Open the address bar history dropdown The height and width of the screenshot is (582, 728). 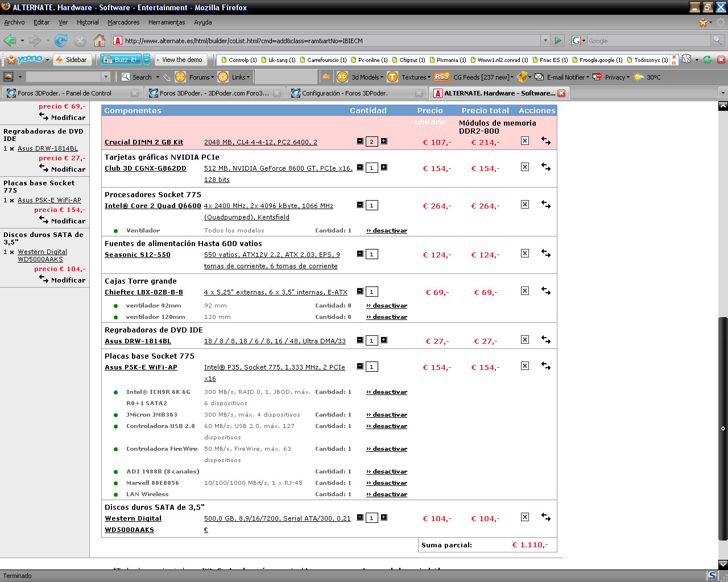tap(545, 40)
